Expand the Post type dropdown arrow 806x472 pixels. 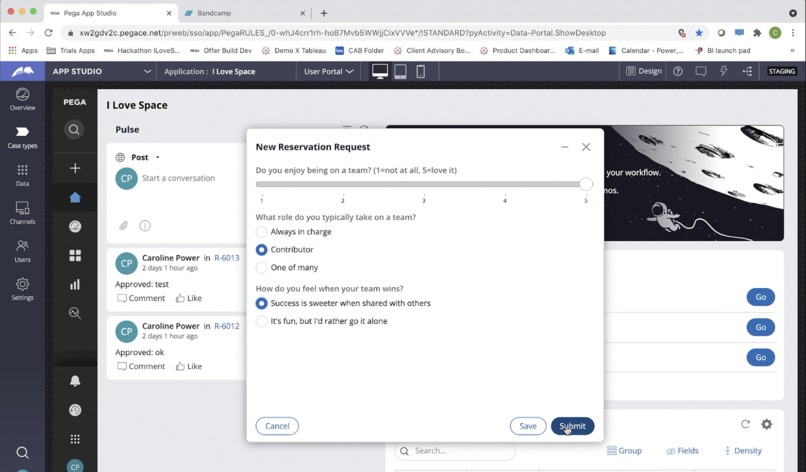click(x=157, y=157)
